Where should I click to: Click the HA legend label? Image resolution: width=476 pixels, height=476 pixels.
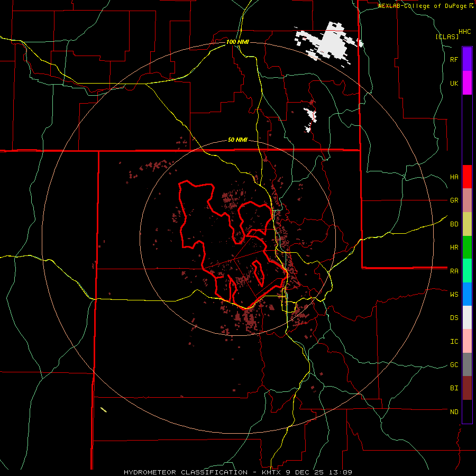454,177
